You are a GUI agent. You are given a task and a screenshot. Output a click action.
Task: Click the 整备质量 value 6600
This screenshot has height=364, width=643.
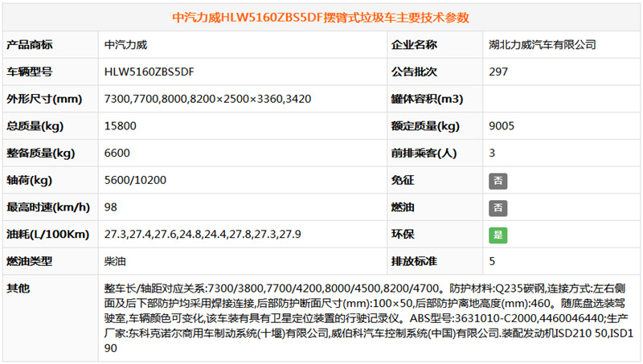coord(117,153)
